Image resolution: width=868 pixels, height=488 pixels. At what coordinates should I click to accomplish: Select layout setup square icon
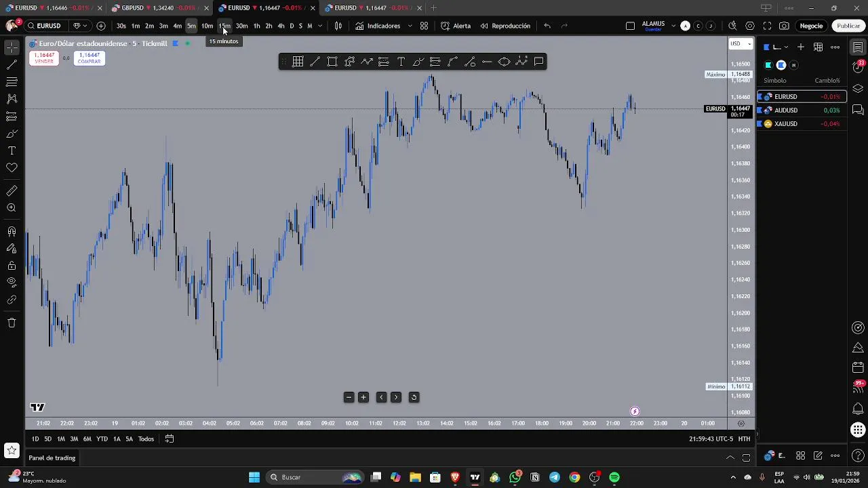(x=630, y=26)
